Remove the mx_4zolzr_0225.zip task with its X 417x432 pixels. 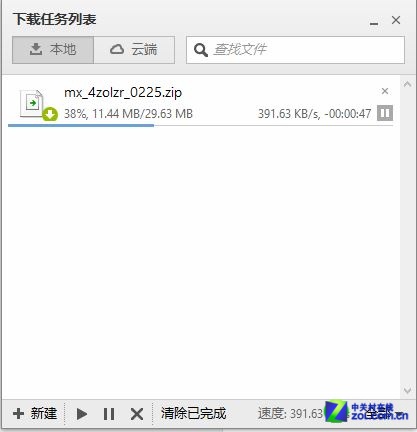coord(385,91)
